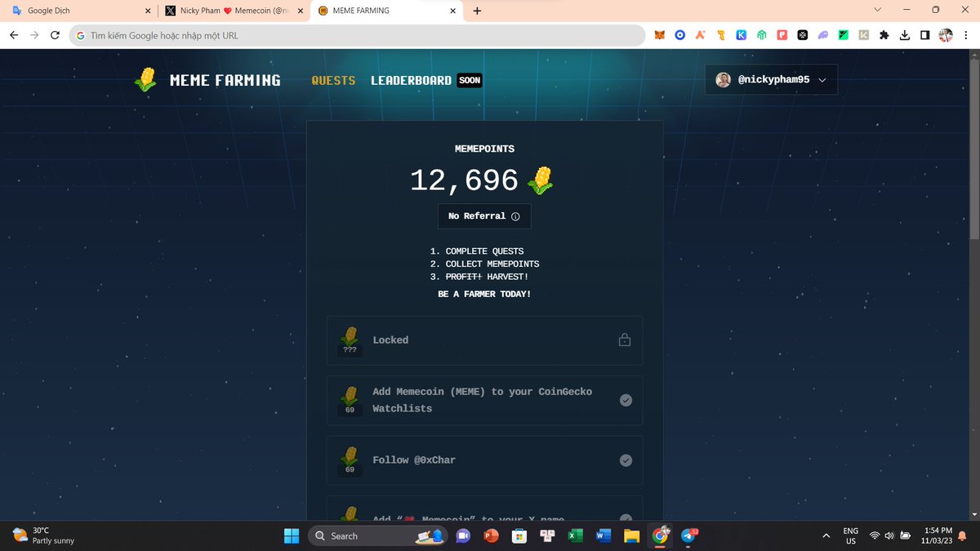Click the lock icon on Locked quest
This screenshot has height=551, width=980.
click(x=625, y=340)
